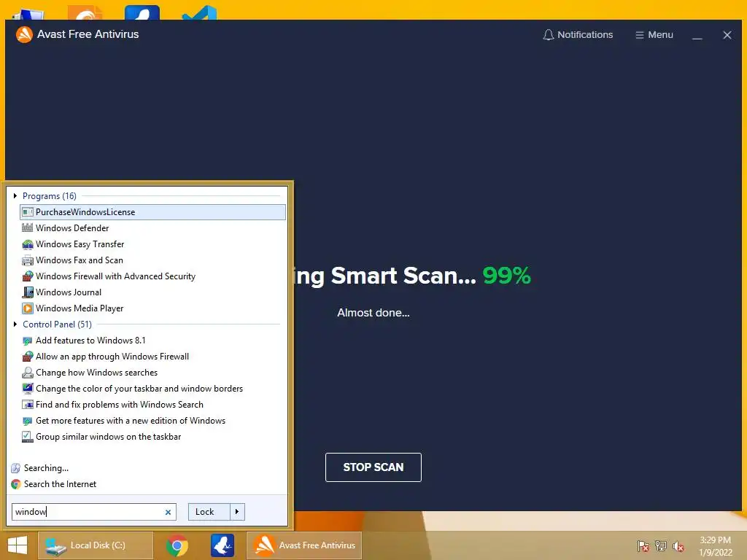Image resolution: width=747 pixels, height=560 pixels.
Task: Select Windows Media Player text
Action: point(80,308)
